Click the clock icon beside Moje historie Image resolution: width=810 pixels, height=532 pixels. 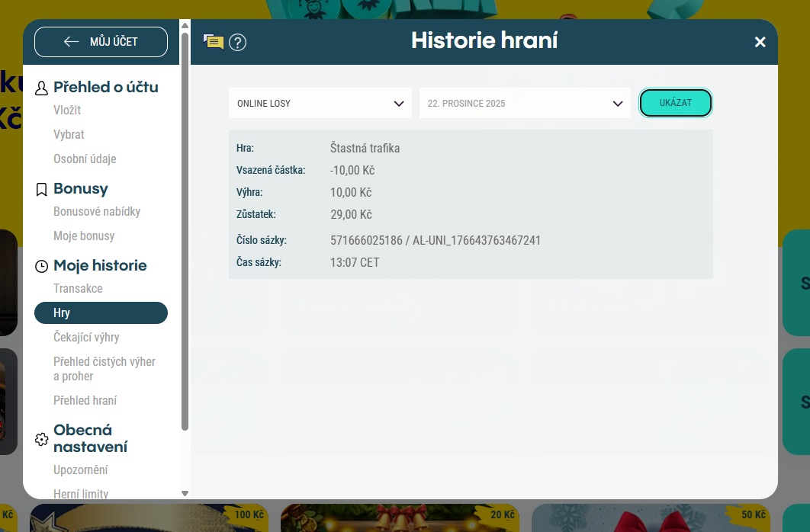click(x=42, y=267)
